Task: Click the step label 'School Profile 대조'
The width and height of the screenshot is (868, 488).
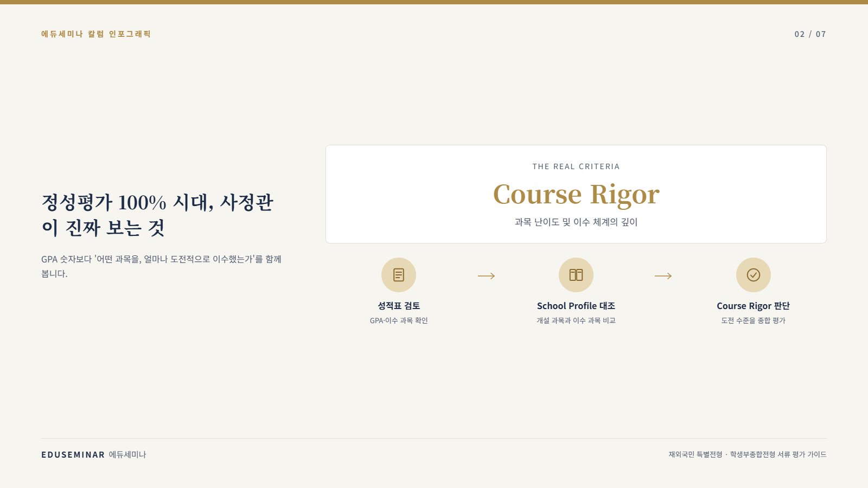Action: coord(576,306)
